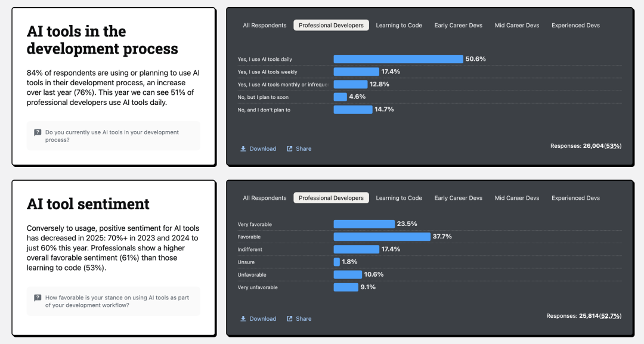Image resolution: width=644 pixels, height=344 pixels.
Task: Click the download icon in AI tools chart
Action: (x=243, y=148)
